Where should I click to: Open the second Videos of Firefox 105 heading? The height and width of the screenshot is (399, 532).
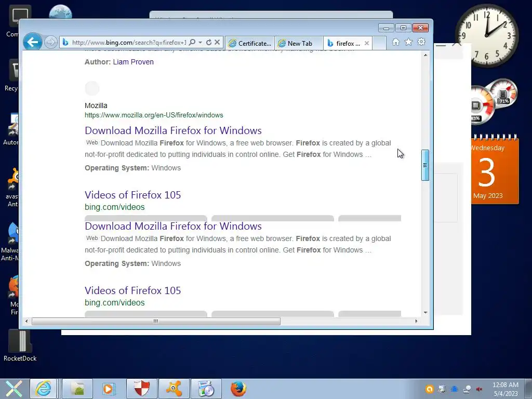132,290
